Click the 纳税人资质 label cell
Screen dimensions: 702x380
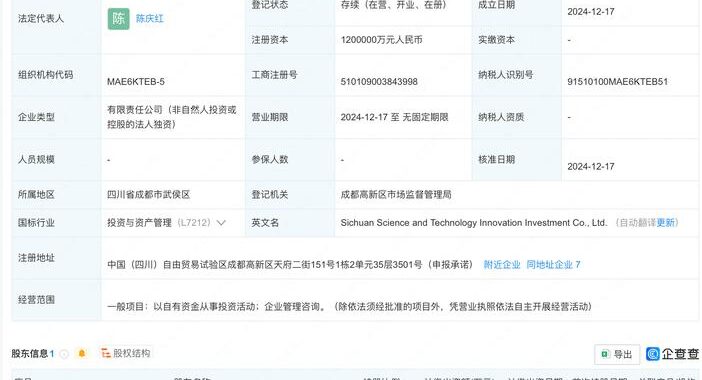(x=517, y=117)
